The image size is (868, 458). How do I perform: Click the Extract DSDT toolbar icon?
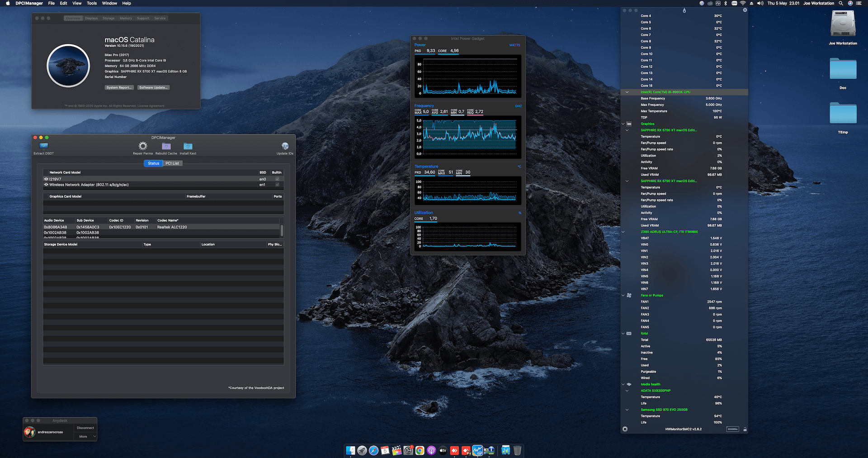[x=43, y=146]
